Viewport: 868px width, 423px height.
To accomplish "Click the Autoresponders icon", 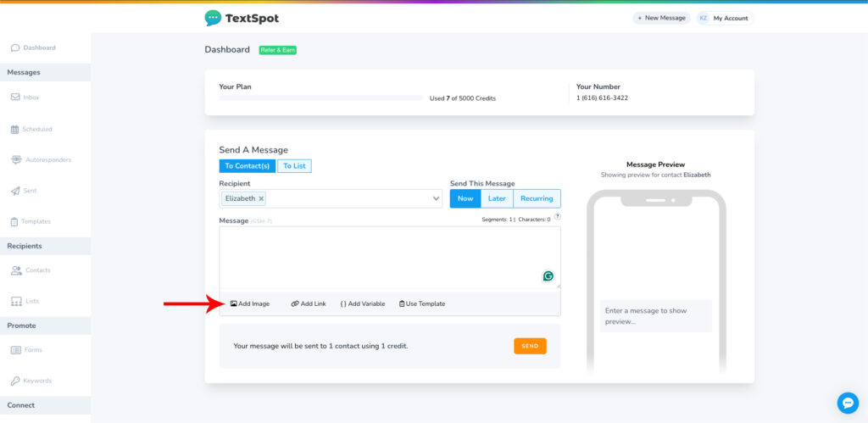I will click(x=16, y=160).
